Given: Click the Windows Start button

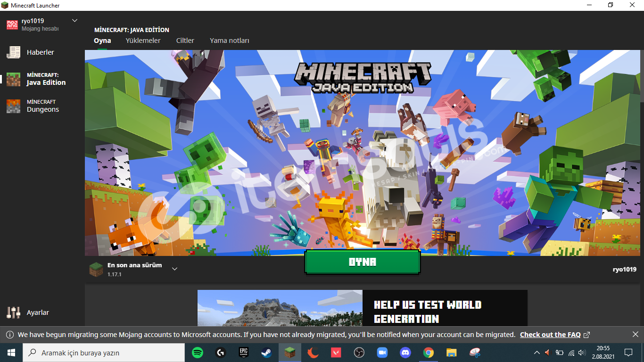Looking at the screenshot, I should pos(11,353).
